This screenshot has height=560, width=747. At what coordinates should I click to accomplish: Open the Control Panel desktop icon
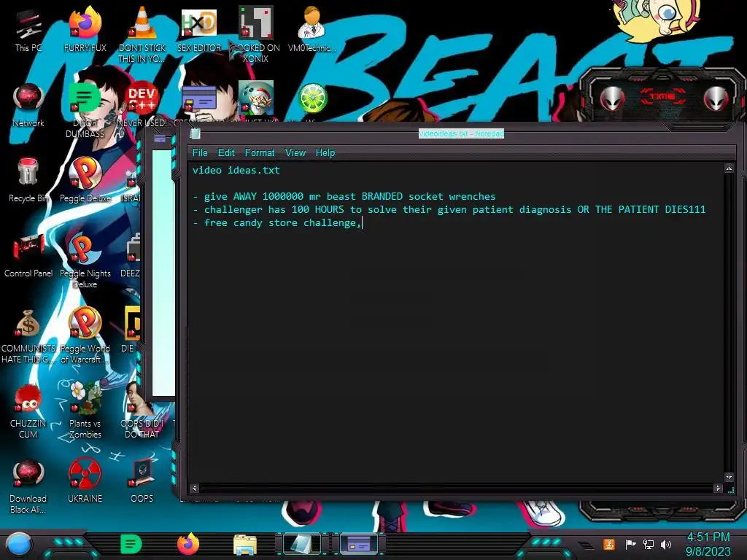28,254
